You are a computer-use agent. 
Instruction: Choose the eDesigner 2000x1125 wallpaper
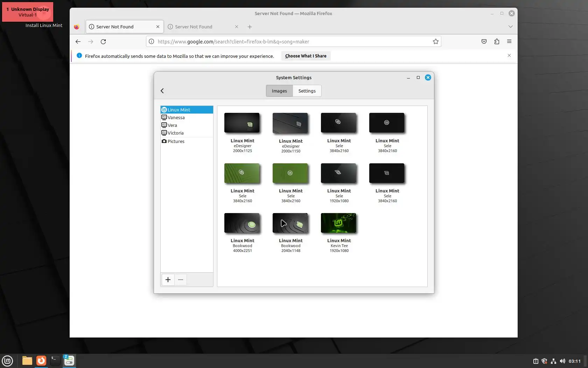point(242,123)
